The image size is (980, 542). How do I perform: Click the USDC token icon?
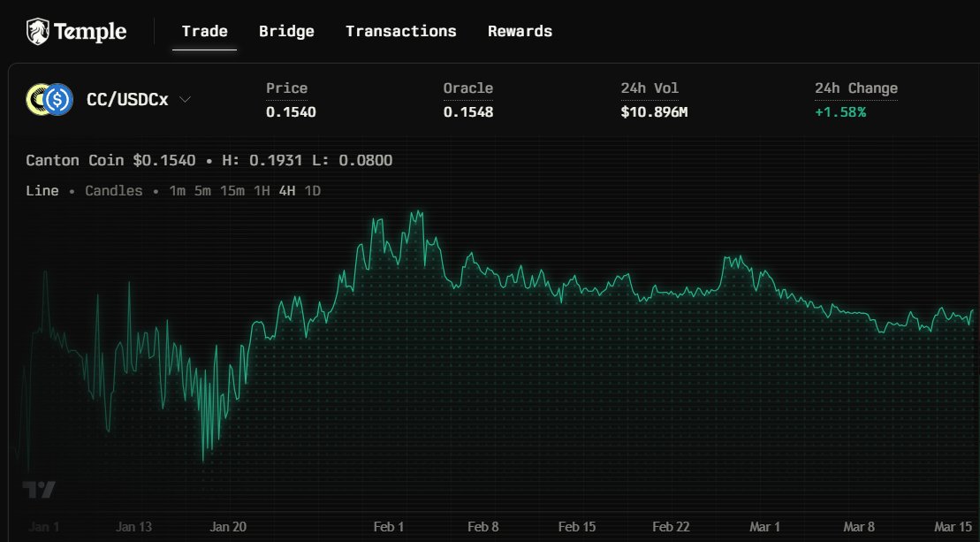pos(58,99)
